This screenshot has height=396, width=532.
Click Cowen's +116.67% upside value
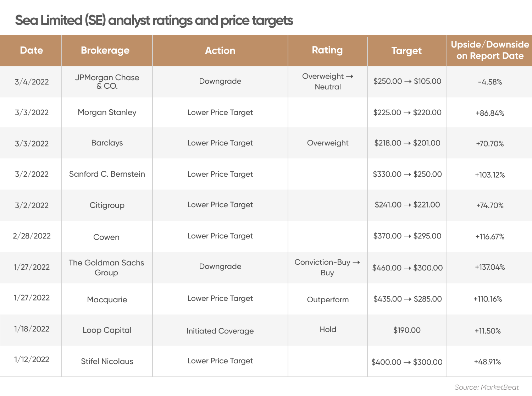[x=490, y=237]
